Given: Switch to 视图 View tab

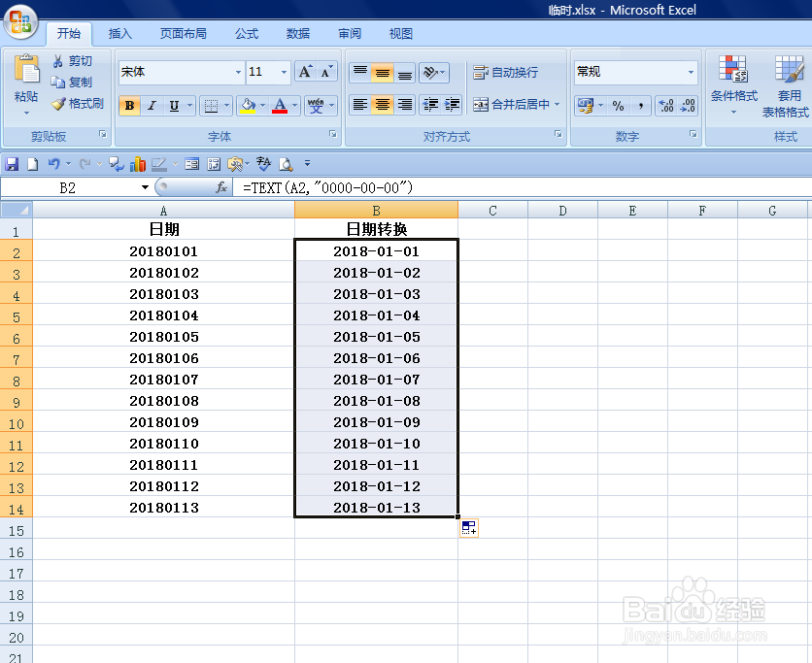Looking at the screenshot, I should pos(401,34).
